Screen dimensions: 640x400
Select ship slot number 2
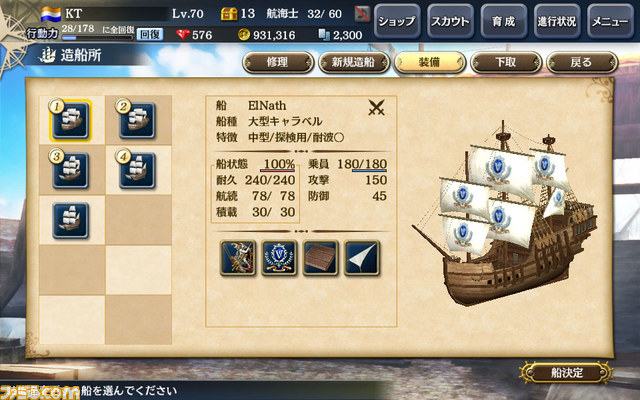137,120
